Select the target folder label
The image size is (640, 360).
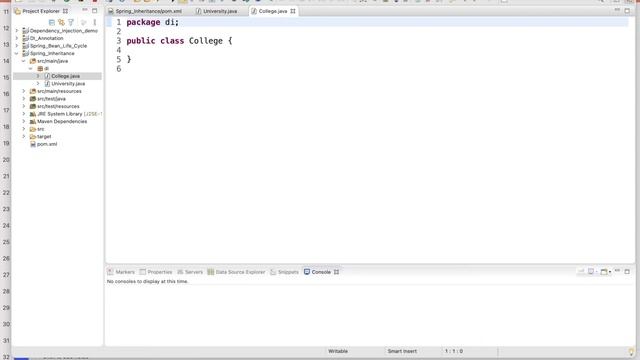[44, 137]
